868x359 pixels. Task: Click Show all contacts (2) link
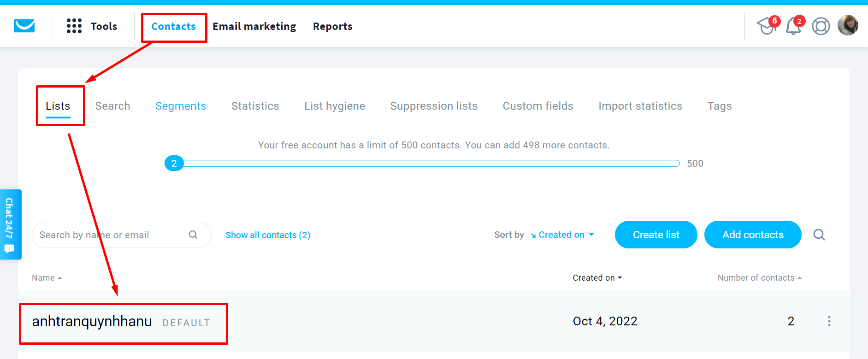tap(268, 235)
